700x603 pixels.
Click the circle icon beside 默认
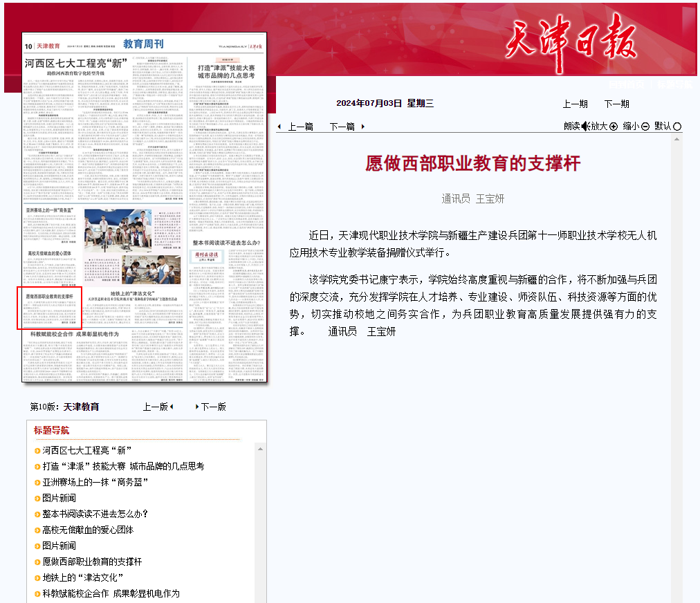677,126
